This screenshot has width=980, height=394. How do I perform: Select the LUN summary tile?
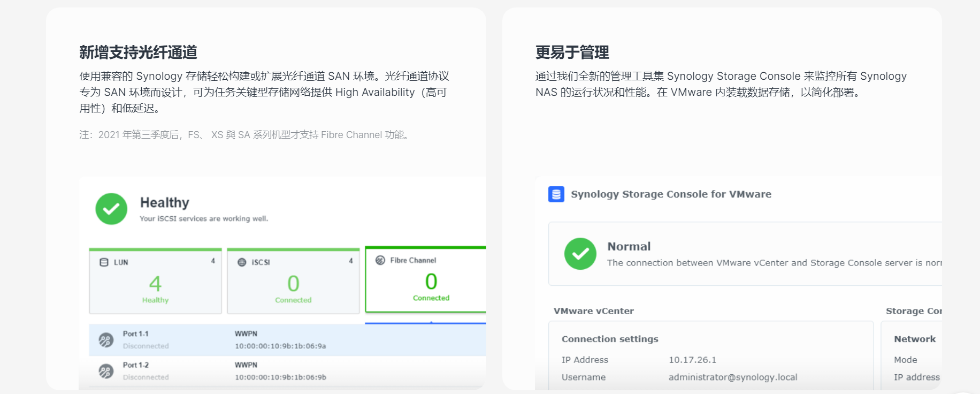coord(155,282)
